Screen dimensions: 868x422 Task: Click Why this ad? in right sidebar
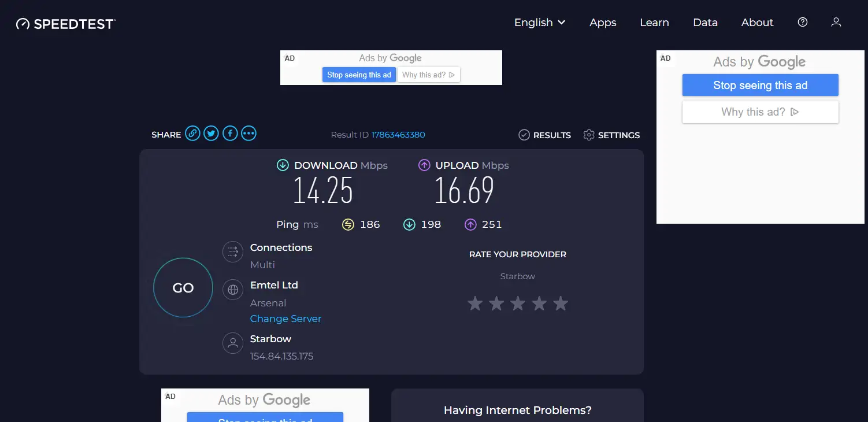(x=760, y=112)
